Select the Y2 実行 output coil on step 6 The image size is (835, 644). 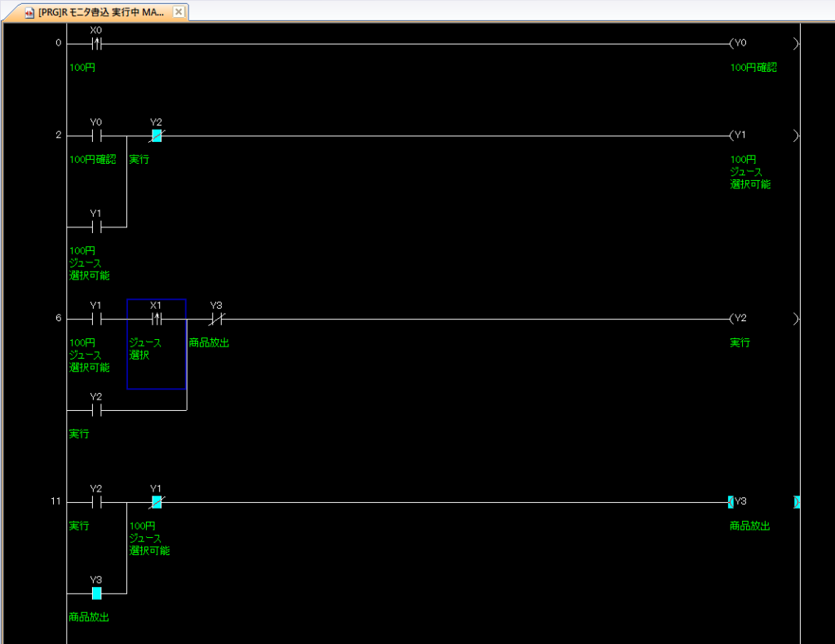(x=740, y=319)
